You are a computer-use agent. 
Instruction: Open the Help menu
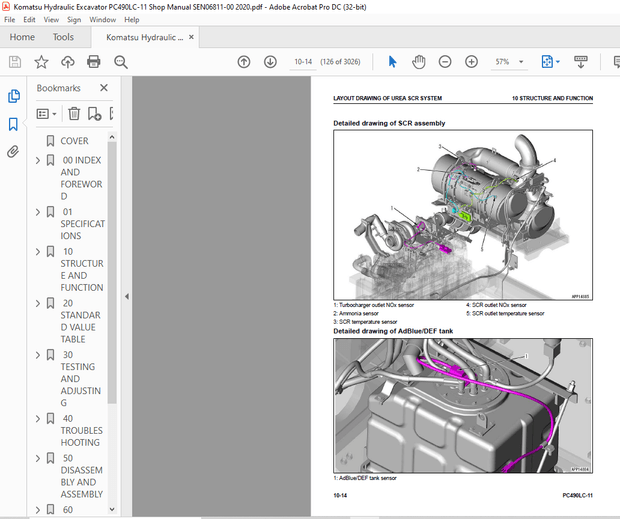[132, 20]
